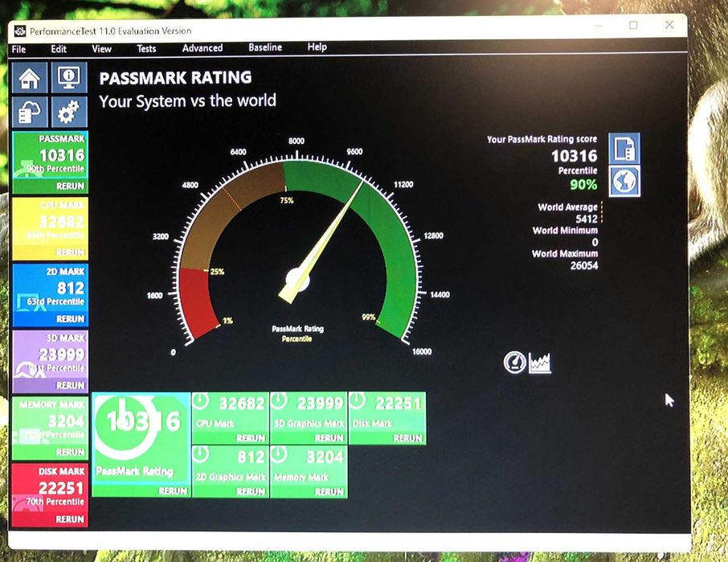Open the settings gears icon
The height and width of the screenshot is (562, 728).
[x=69, y=112]
